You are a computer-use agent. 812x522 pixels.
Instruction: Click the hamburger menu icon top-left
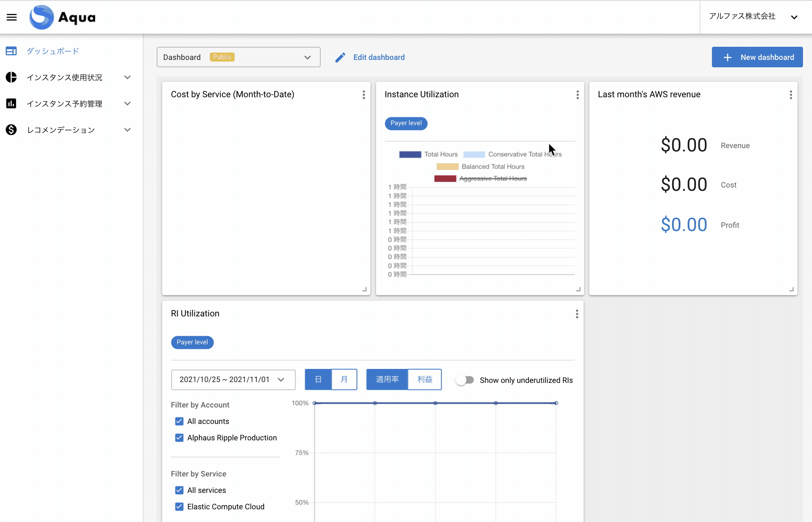11,16
